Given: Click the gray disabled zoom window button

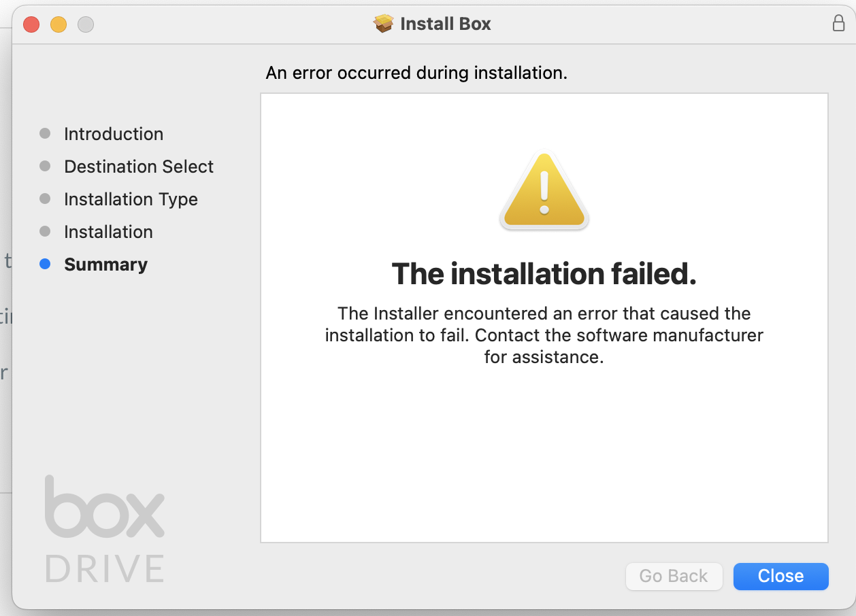Looking at the screenshot, I should [x=86, y=24].
